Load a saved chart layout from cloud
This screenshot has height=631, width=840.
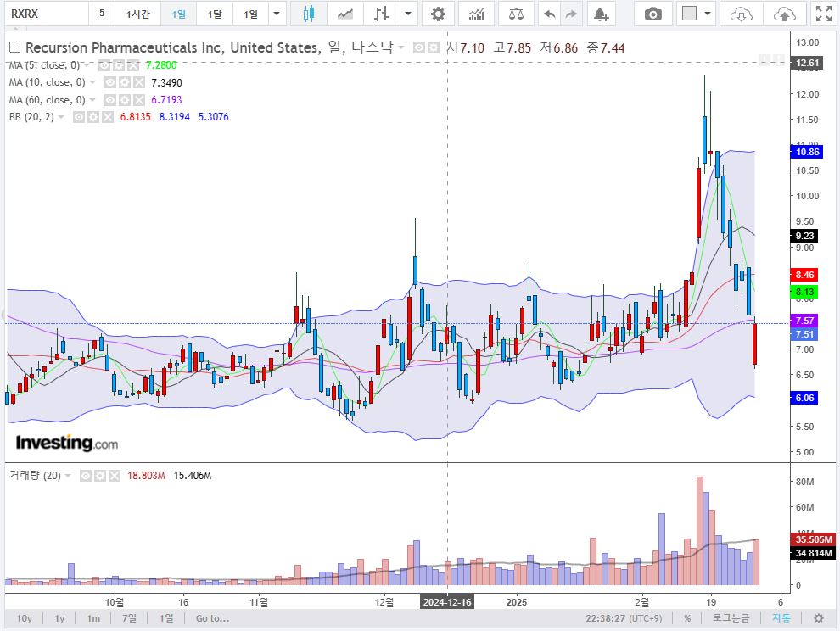point(741,14)
